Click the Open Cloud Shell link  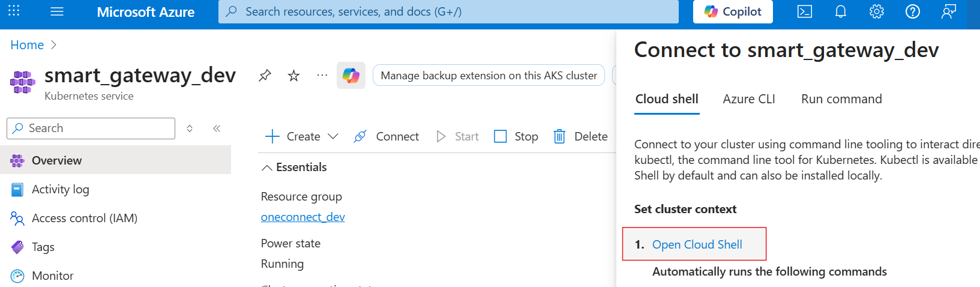pyautogui.click(x=697, y=244)
